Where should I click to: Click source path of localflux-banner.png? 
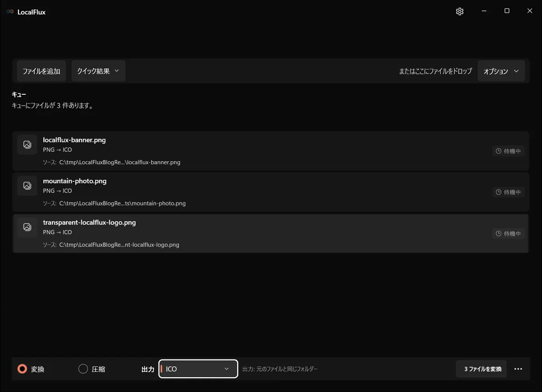[120, 162]
